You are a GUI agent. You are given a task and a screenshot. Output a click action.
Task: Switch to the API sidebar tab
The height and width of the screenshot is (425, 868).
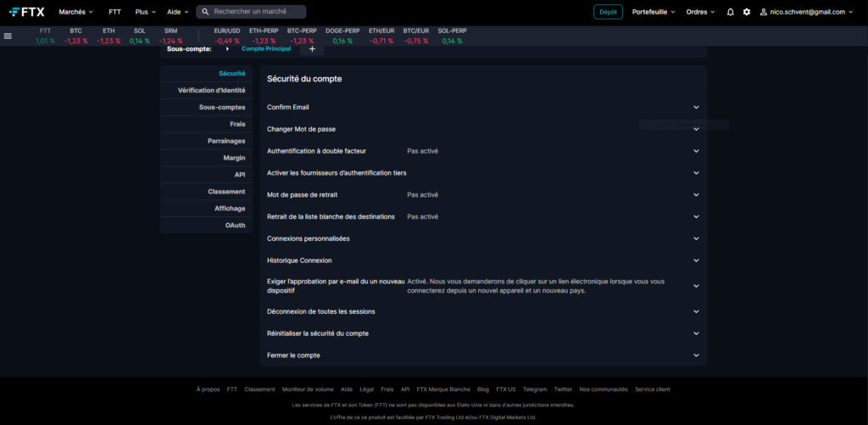[240, 175]
